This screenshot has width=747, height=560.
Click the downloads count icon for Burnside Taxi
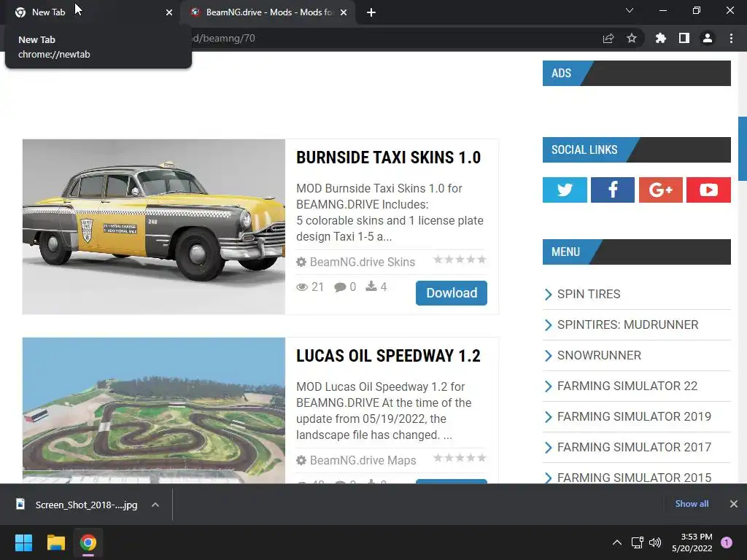371,286
